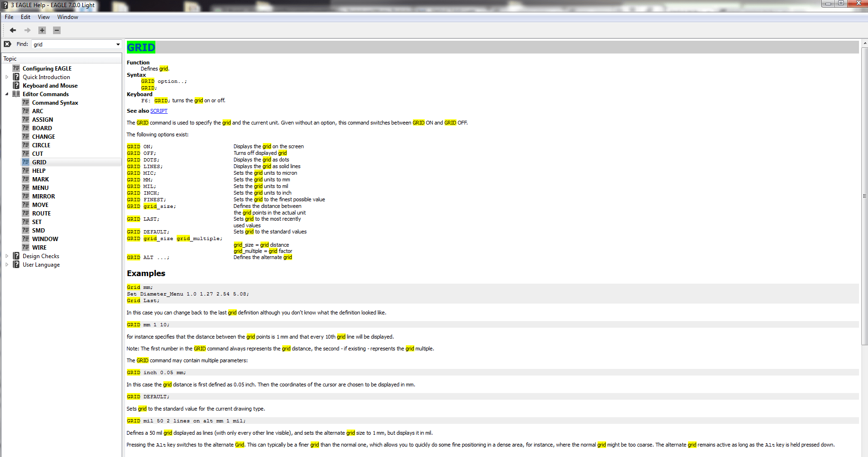The width and height of the screenshot is (868, 457).
Task: Click the BOARD topic page icon
Action: (x=26, y=128)
